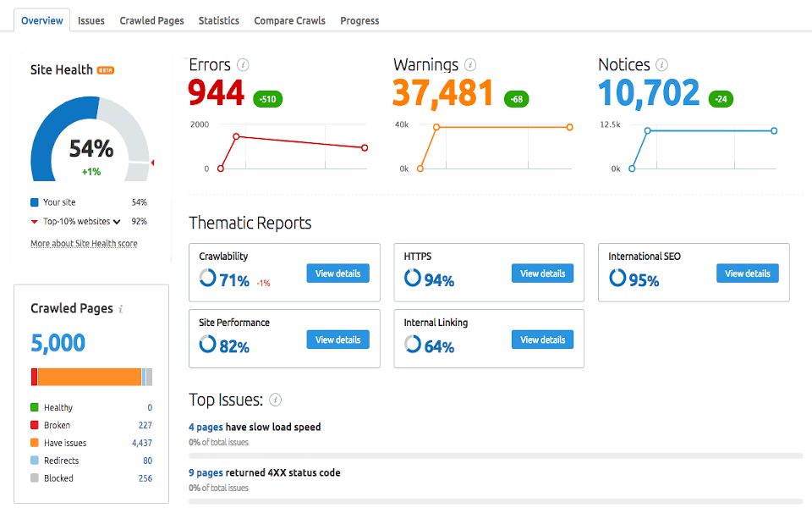Click the HTTPS progress ring
This screenshot has width=812, height=508.
click(412, 273)
